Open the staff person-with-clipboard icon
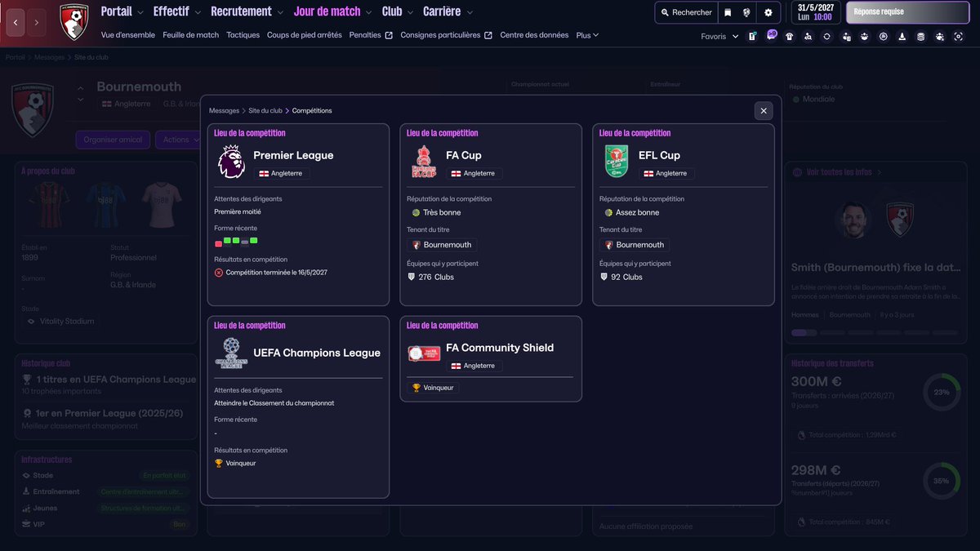This screenshot has height=551, width=980. coord(846,36)
